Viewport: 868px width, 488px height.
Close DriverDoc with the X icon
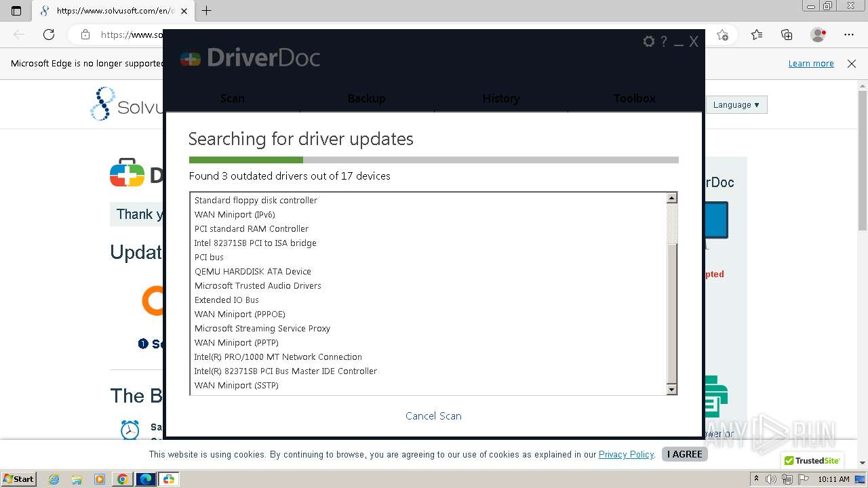[x=694, y=42]
